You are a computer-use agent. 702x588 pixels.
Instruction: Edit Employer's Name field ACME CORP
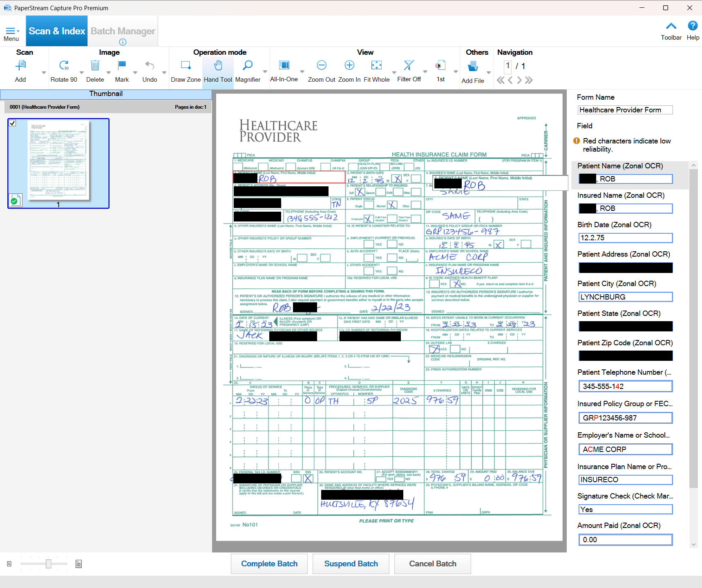click(x=626, y=449)
